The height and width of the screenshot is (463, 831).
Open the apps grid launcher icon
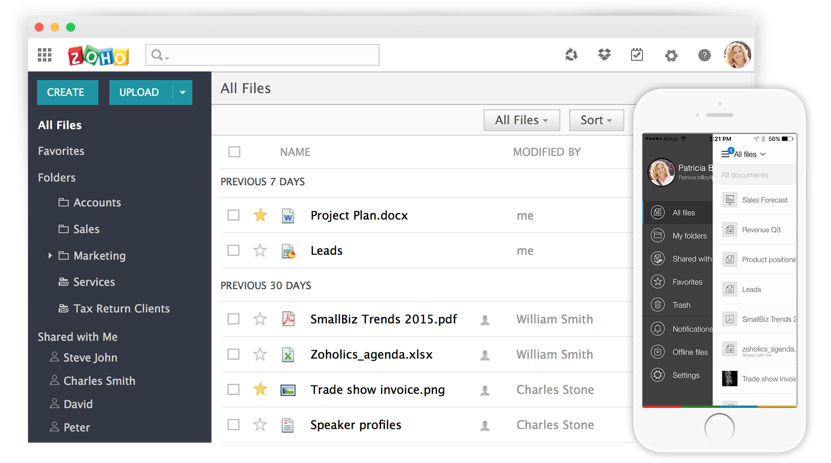point(45,55)
